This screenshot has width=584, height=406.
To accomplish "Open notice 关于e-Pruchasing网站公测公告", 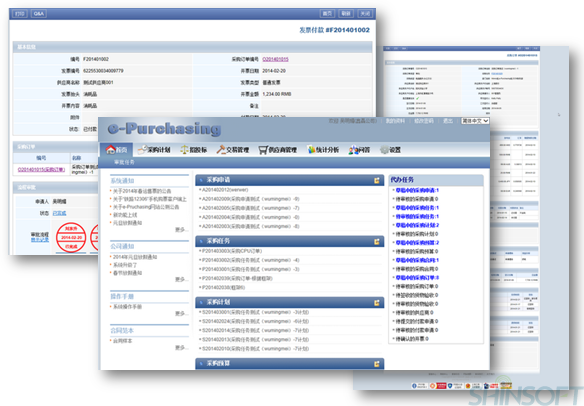I will 146,207.
